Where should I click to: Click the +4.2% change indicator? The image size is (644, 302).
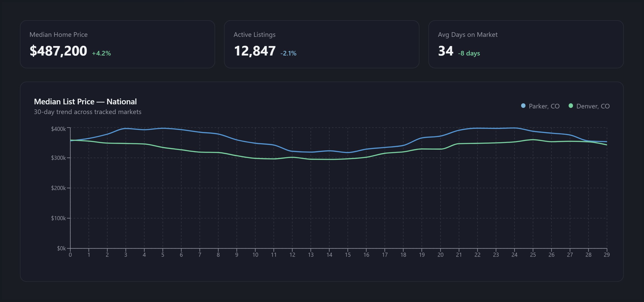click(101, 53)
